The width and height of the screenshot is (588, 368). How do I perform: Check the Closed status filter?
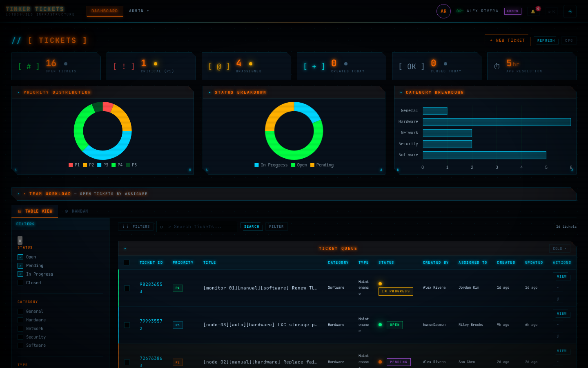(20, 283)
